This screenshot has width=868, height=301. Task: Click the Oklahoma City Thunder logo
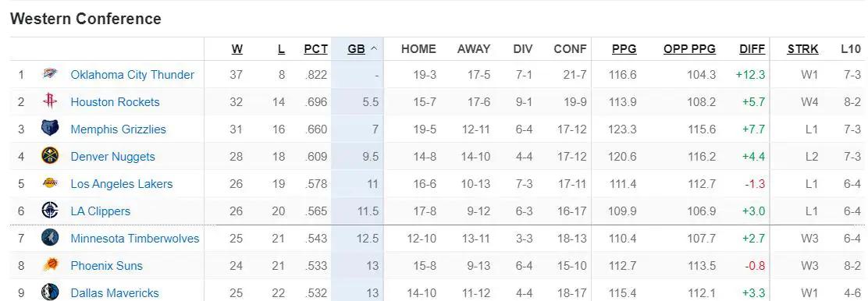tap(50, 74)
